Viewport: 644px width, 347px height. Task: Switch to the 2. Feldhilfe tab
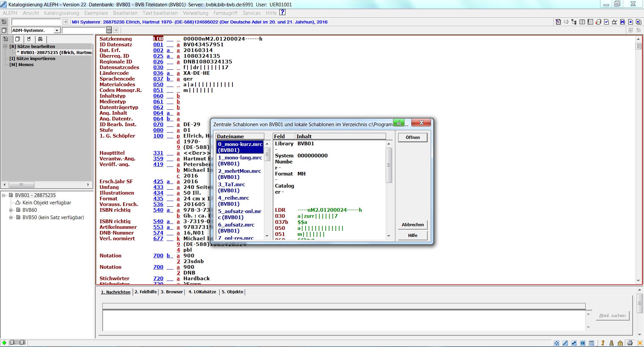point(146,292)
